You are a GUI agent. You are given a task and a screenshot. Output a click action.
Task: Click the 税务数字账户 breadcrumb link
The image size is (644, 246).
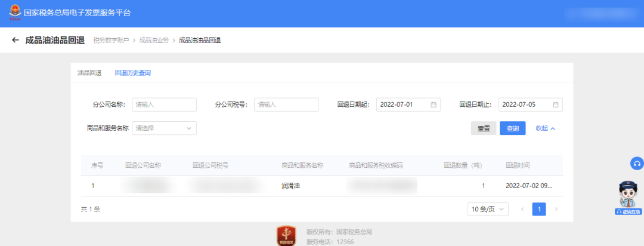[111, 40]
